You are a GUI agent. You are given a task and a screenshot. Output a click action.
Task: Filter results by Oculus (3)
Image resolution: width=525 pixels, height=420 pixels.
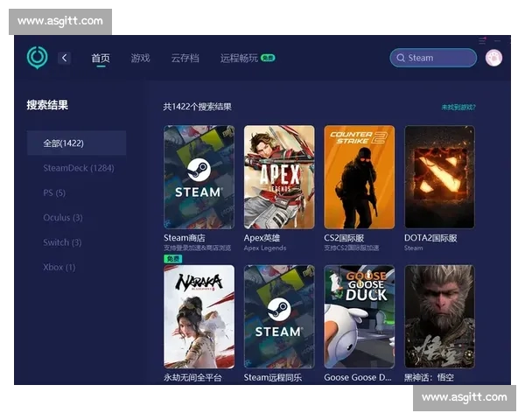pyautogui.click(x=63, y=217)
